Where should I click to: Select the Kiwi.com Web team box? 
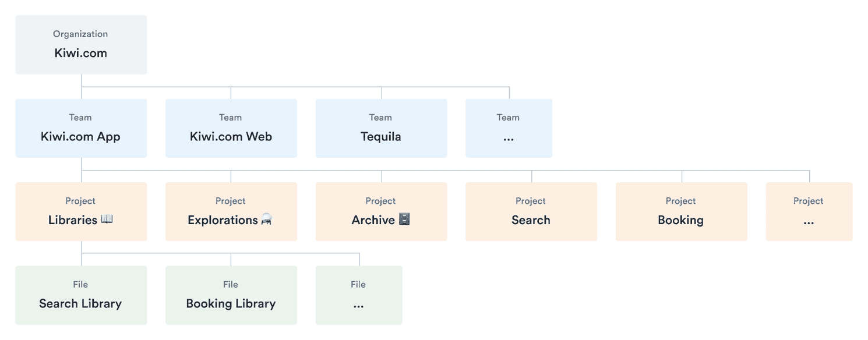click(231, 129)
